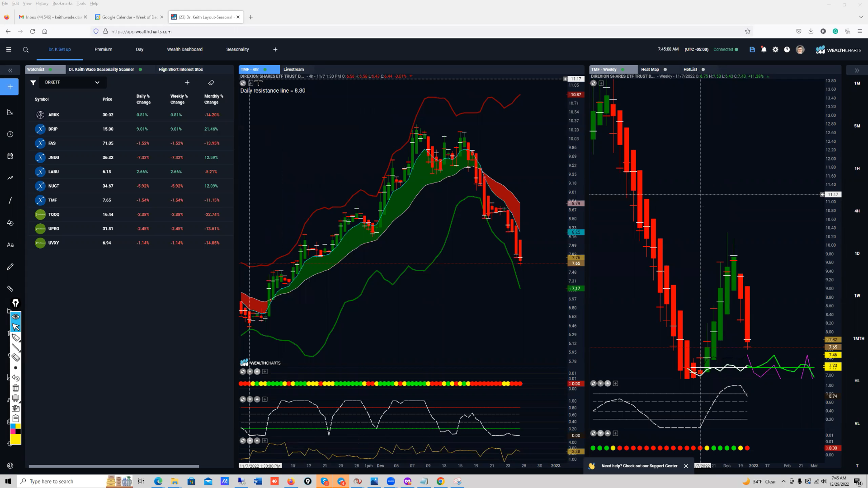Click undo arrow in annotation toolbar
The width and height of the screenshot is (868, 488).
pyautogui.click(x=15, y=378)
